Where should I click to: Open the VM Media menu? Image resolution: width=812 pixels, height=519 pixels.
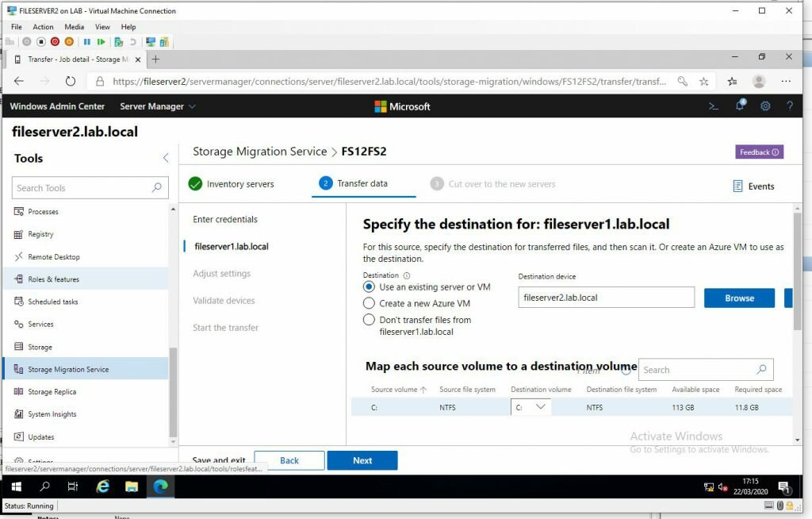(74, 27)
